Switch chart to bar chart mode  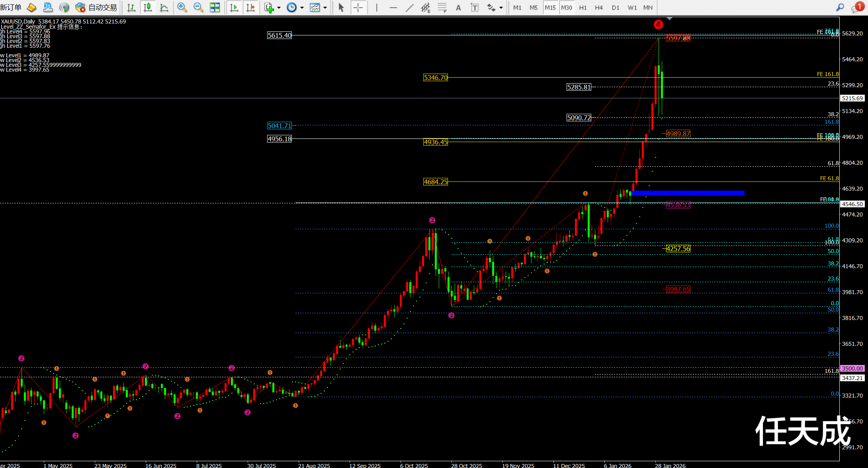(131, 7)
